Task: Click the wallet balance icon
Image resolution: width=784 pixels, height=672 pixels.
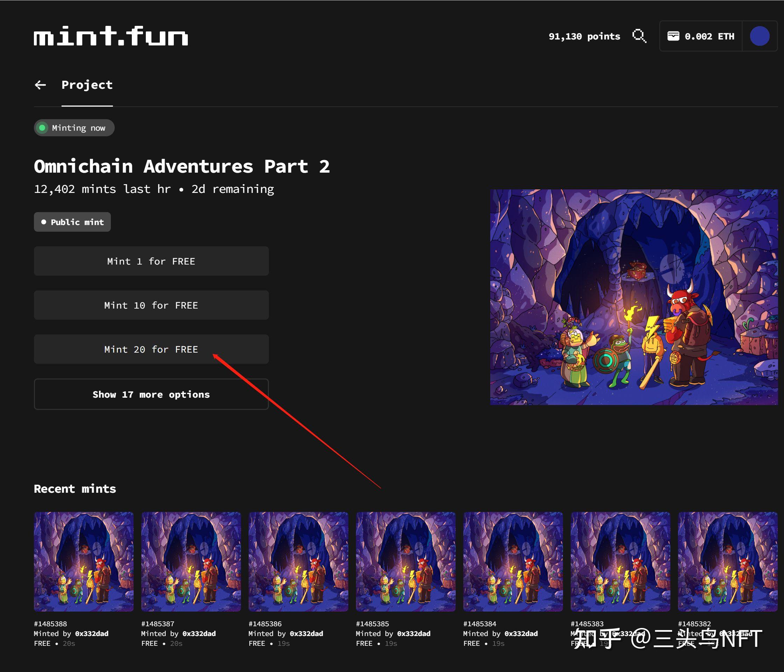Action: [673, 36]
